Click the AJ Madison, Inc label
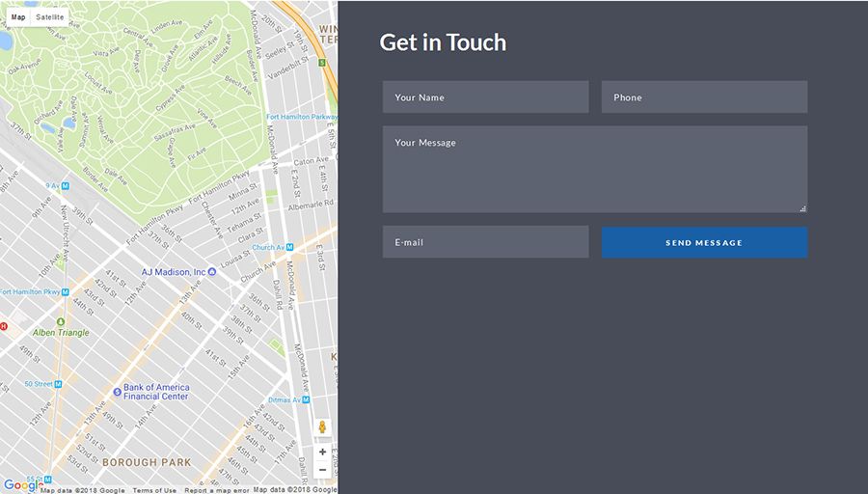 (174, 272)
